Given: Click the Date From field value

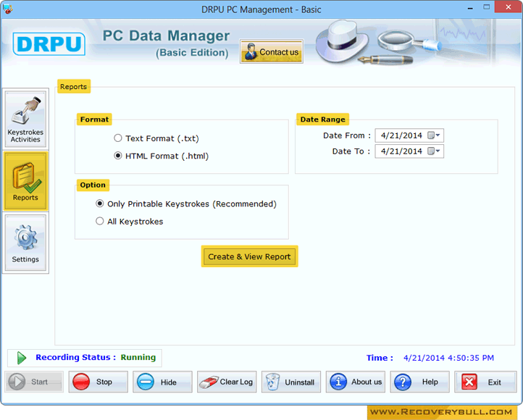Looking at the screenshot, I should click(401, 135).
